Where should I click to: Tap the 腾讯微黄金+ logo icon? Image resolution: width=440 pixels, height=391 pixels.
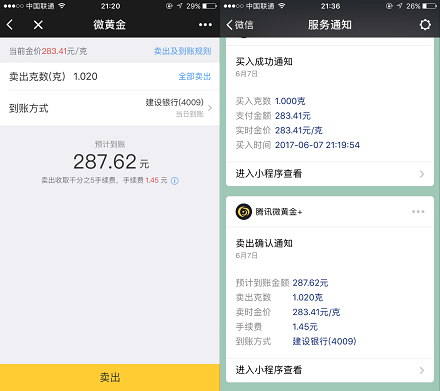[244, 212]
